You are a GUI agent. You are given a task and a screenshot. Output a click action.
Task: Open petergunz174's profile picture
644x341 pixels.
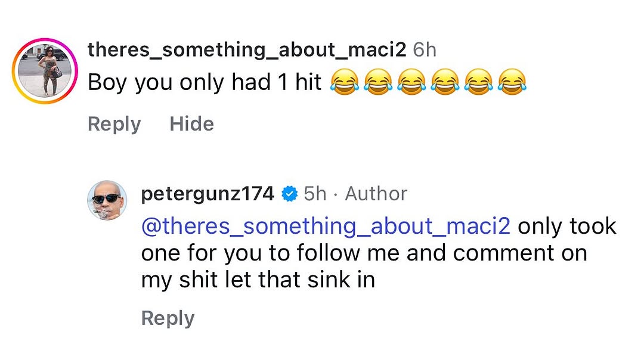(x=107, y=200)
